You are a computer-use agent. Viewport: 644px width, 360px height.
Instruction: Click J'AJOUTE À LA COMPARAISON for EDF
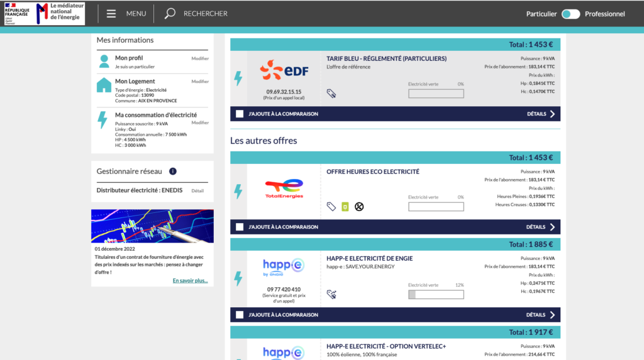[x=283, y=114]
